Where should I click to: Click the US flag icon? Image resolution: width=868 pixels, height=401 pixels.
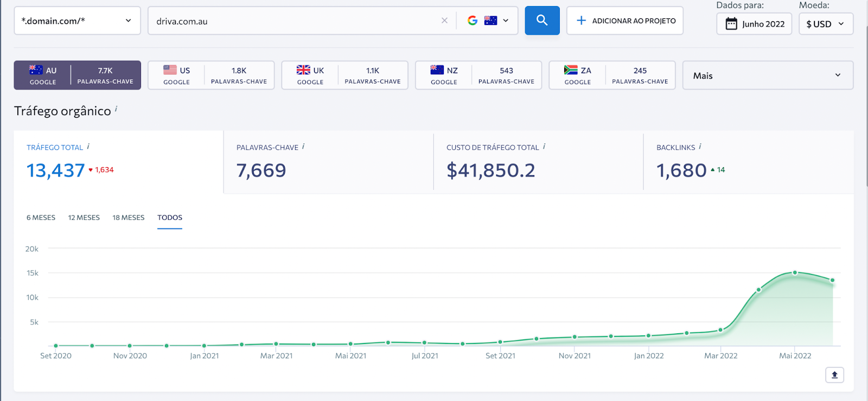170,70
